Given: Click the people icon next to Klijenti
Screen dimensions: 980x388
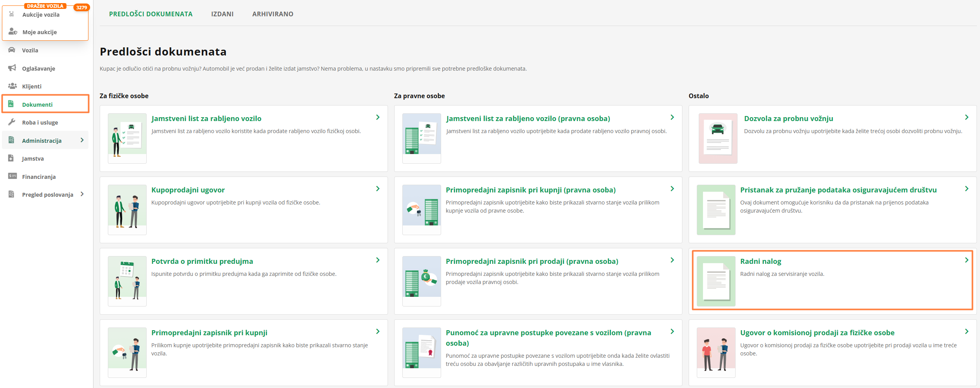Looking at the screenshot, I should click(x=12, y=86).
